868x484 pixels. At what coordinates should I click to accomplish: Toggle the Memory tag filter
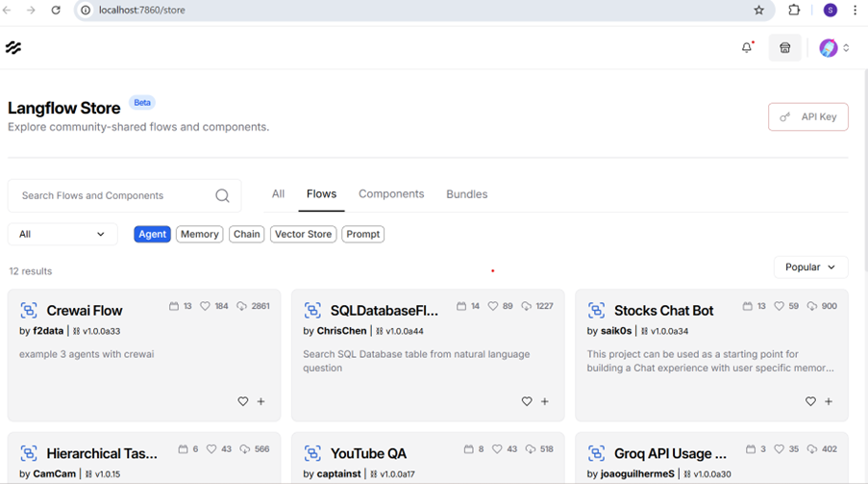click(199, 234)
